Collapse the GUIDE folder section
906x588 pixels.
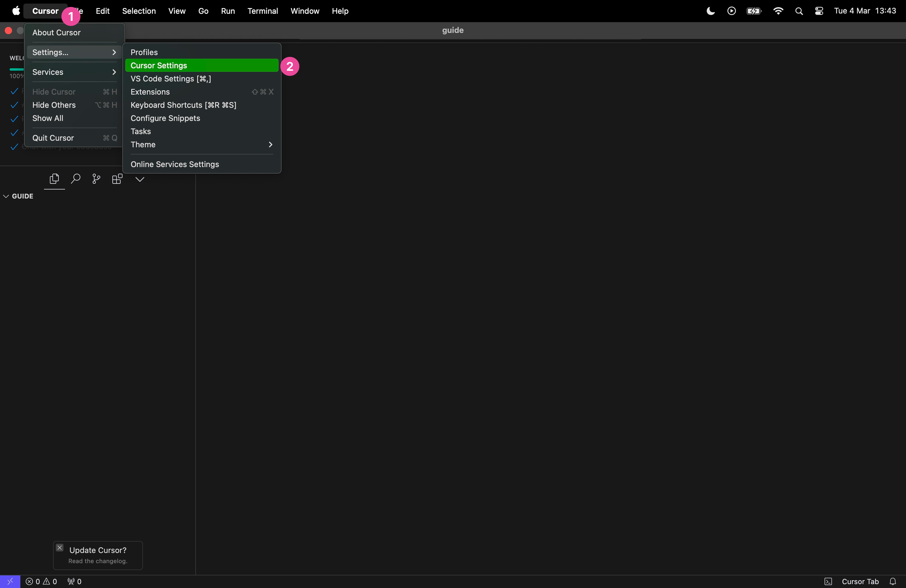tap(18, 196)
